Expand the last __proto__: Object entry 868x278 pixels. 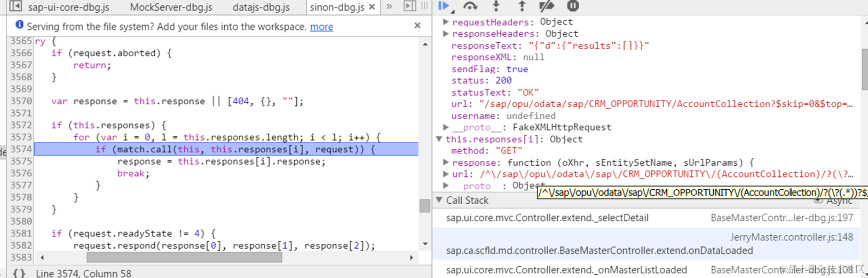pos(446,186)
